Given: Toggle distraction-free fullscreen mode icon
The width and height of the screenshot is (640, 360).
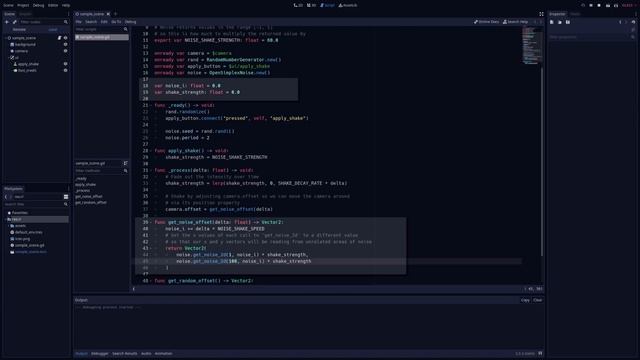Looking at the screenshot, I should (x=541, y=14).
